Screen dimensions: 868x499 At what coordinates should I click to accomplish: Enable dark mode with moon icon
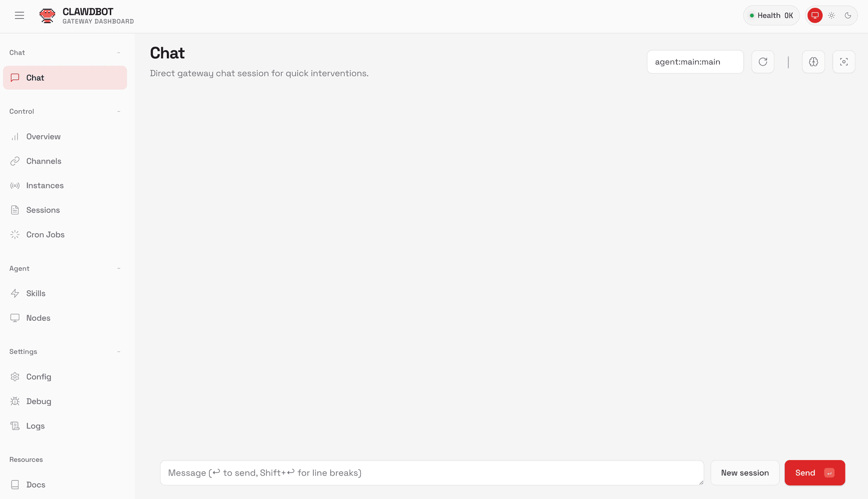click(848, 15)
